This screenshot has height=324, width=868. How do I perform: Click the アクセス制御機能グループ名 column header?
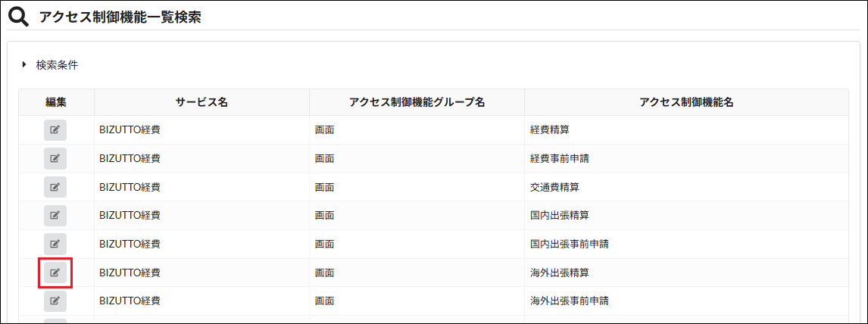(x=417, y=102)
